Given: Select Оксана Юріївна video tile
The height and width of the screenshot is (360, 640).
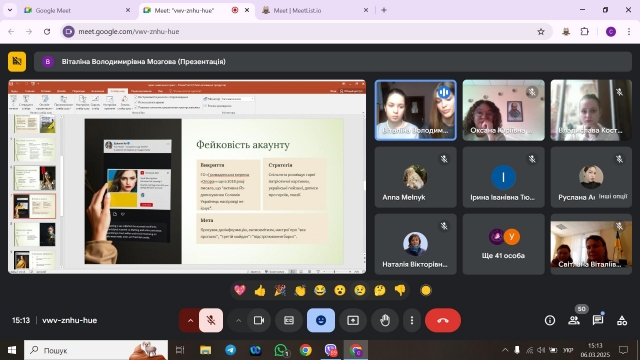Looking at the screenshot, I should point(503,110).
